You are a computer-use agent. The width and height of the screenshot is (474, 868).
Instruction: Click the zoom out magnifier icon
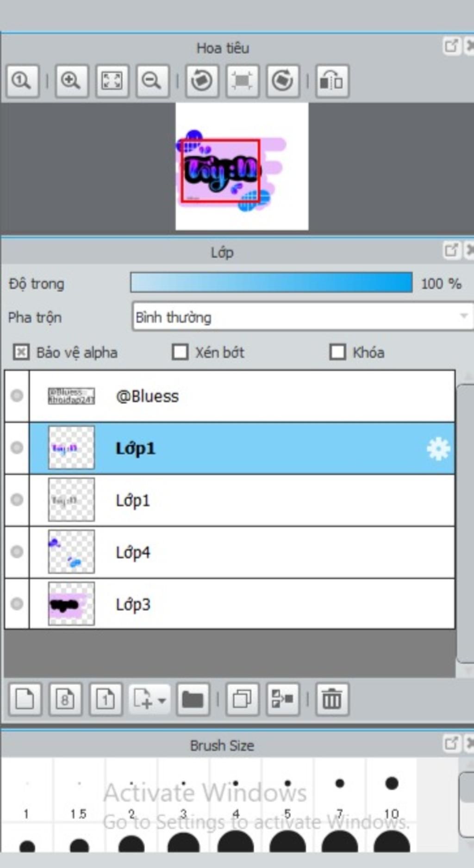tap(152, 81)
